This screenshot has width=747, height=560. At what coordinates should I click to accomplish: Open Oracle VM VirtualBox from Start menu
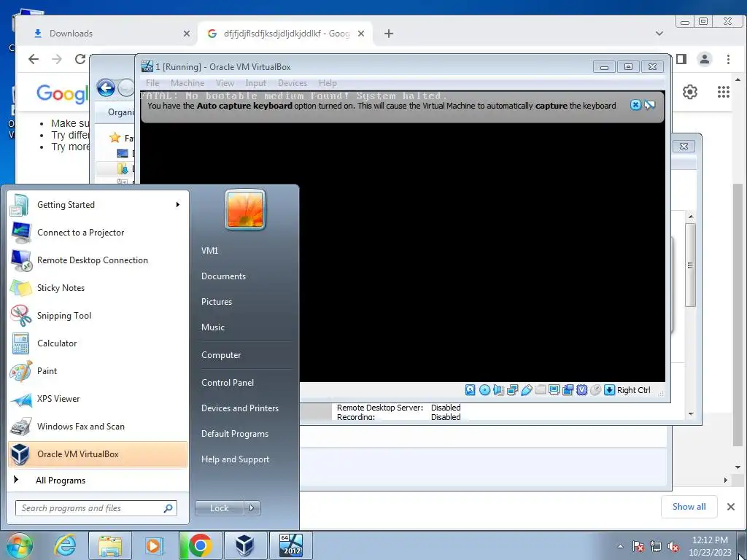(98, 454)
